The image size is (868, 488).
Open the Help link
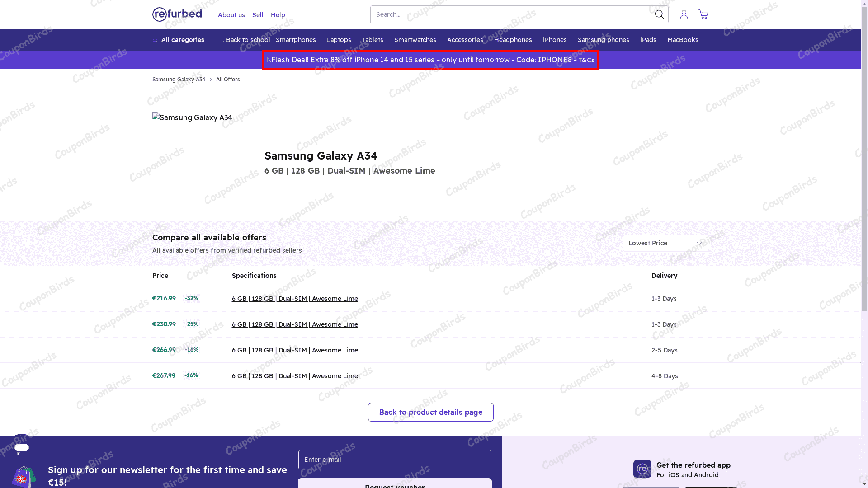click(x=278, y=15)
